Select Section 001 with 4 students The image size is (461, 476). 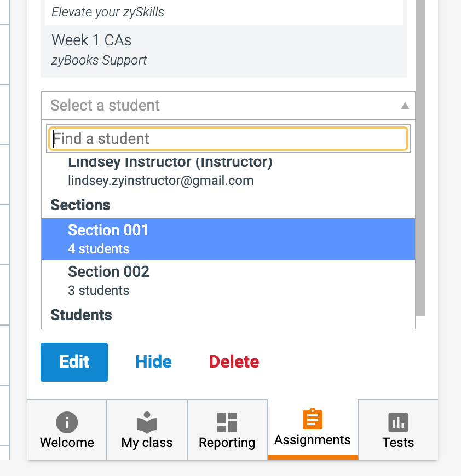click(228, 239)
